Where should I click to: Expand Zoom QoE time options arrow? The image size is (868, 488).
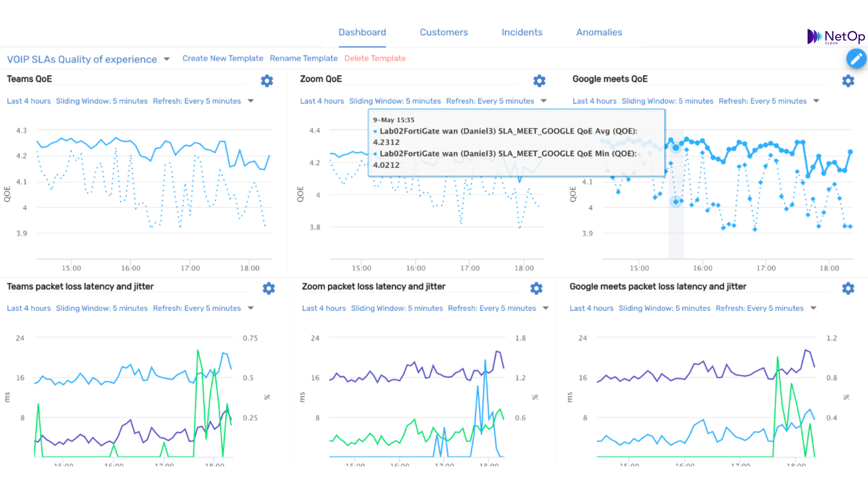click(x=544, y=101)
